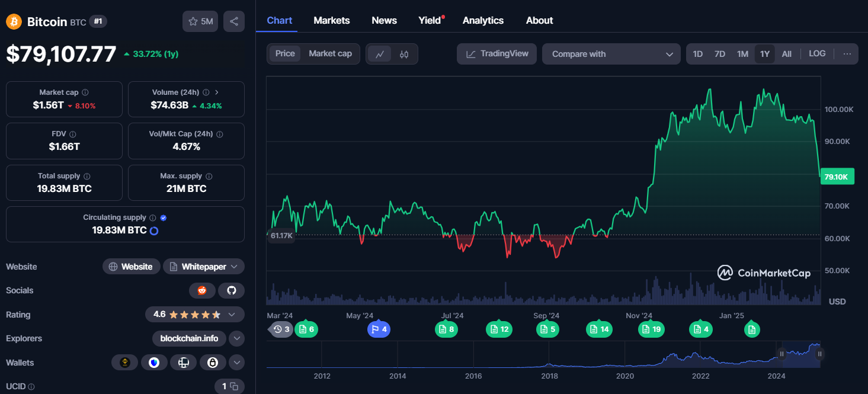Expand more Explorers with the chevron
868x394 pixels.
237,338
